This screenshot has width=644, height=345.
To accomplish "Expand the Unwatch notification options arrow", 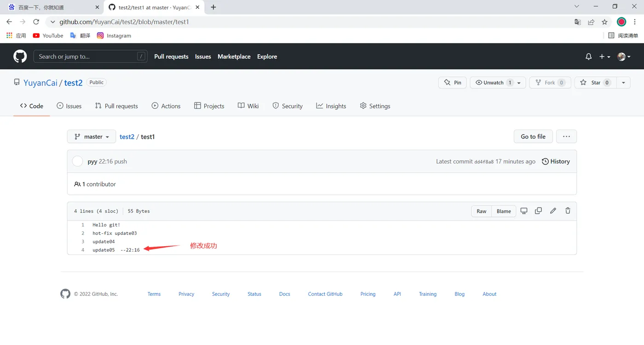I will point(519,83).
